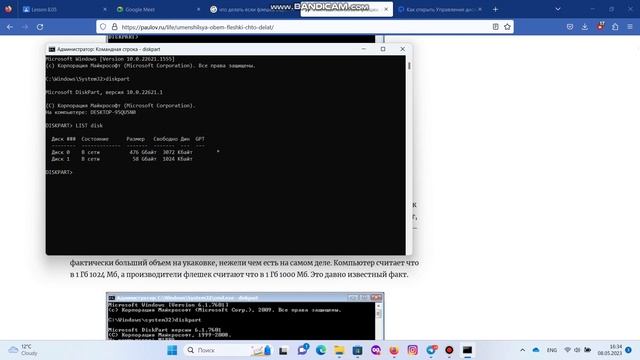The height and width of the screenshot is (360, 640).
Task: Change the ENG input language
Action: [552, 350]
